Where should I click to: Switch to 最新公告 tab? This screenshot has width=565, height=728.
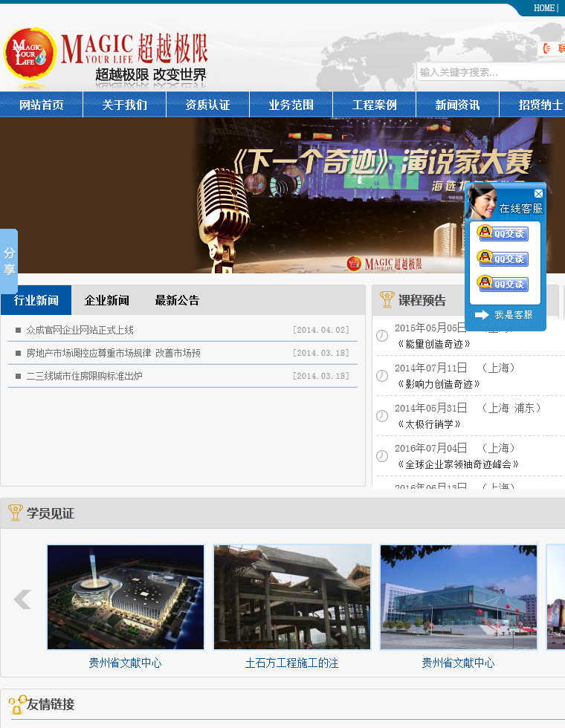click(x=177, y=300)
